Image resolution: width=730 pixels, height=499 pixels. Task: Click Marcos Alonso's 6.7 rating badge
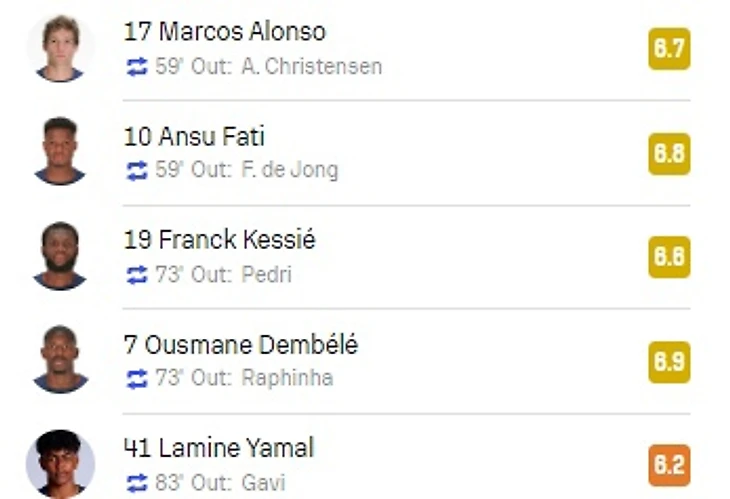click(x=669, y=49)
